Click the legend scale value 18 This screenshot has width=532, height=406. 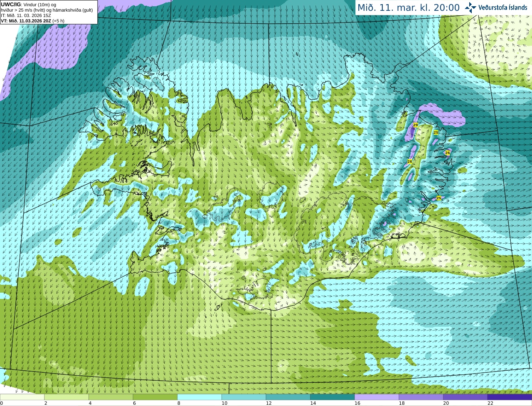[402, 403]
